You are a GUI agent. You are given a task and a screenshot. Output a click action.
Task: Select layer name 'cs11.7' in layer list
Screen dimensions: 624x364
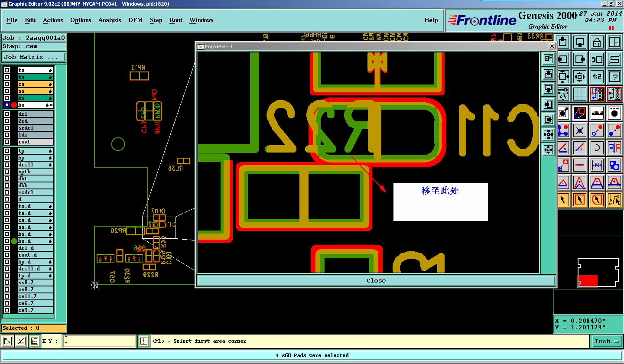35,296
